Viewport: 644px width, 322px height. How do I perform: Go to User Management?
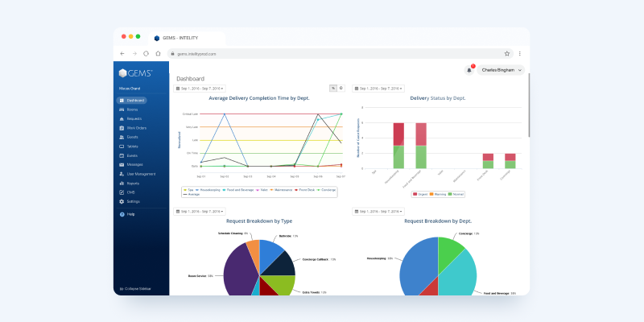click(x=138, y=174)
